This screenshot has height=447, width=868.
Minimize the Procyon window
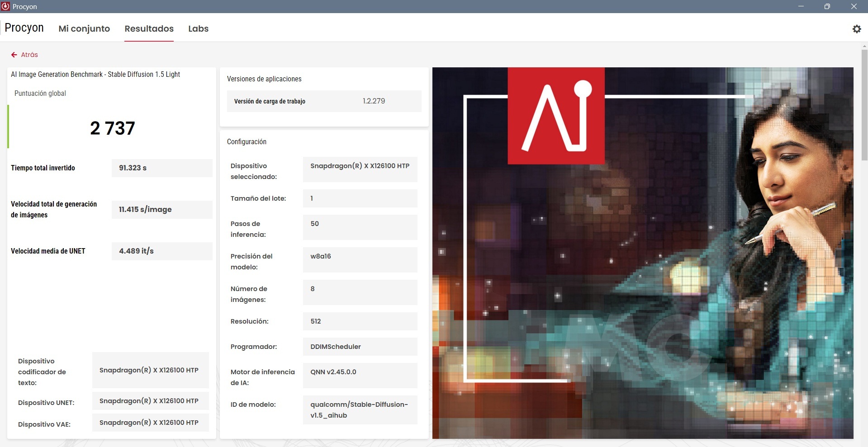click(x=801, y=6)
